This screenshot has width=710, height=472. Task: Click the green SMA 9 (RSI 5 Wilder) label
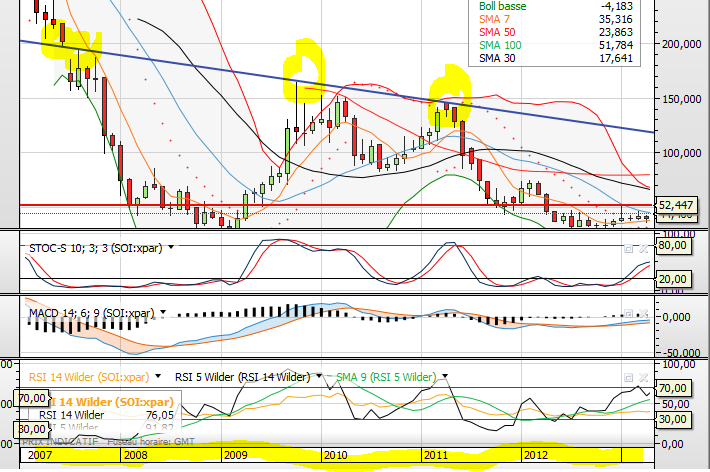point(386,377)
